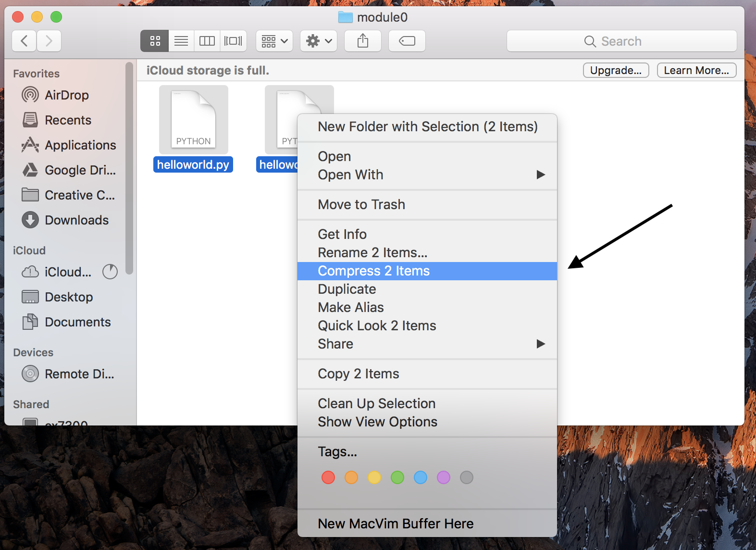Click the Edit Tags toolbar icon
Viewport: 756px width, 550px height.
point(407,41)
